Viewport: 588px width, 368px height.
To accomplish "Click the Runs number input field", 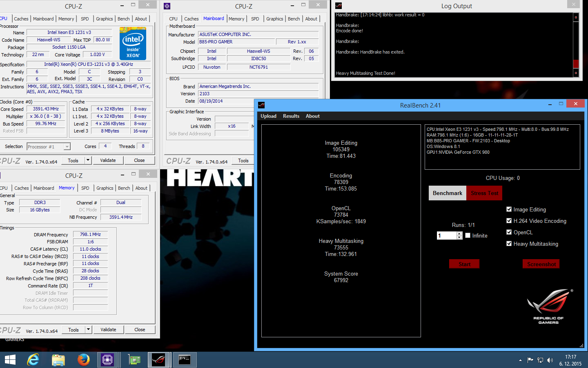I will (447, 236).
